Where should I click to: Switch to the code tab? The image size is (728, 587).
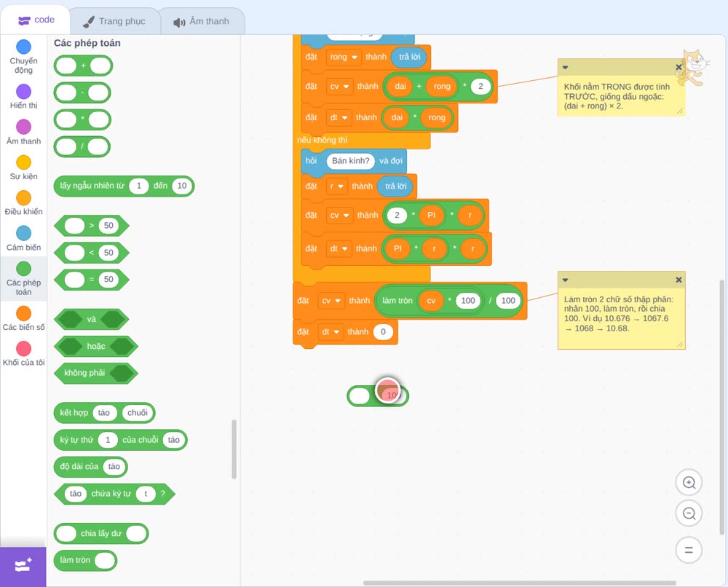tap(36, 20)
